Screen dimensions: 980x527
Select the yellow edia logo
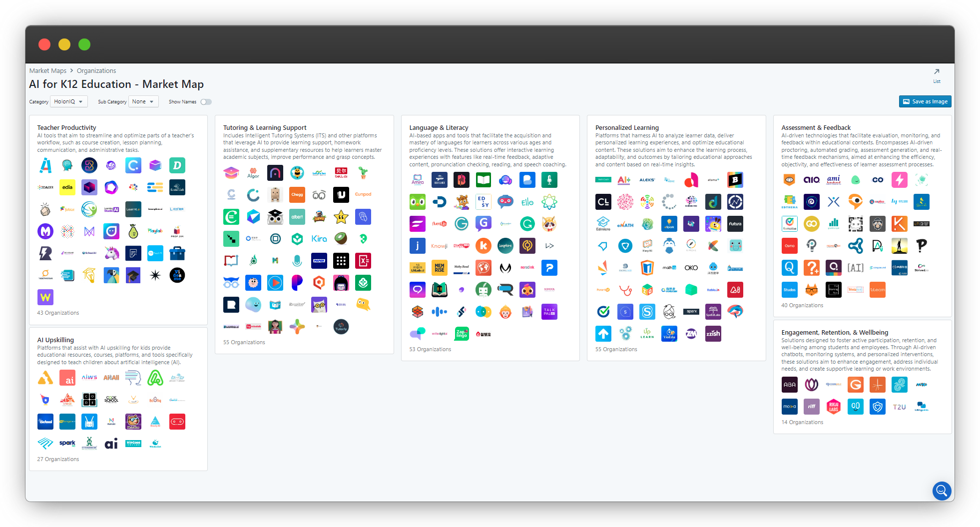point(67,187)
